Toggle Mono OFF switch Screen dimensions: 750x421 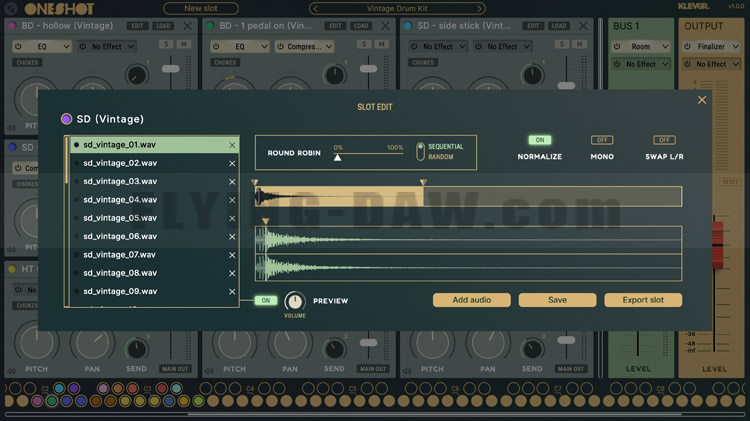[x=602, y=140]
